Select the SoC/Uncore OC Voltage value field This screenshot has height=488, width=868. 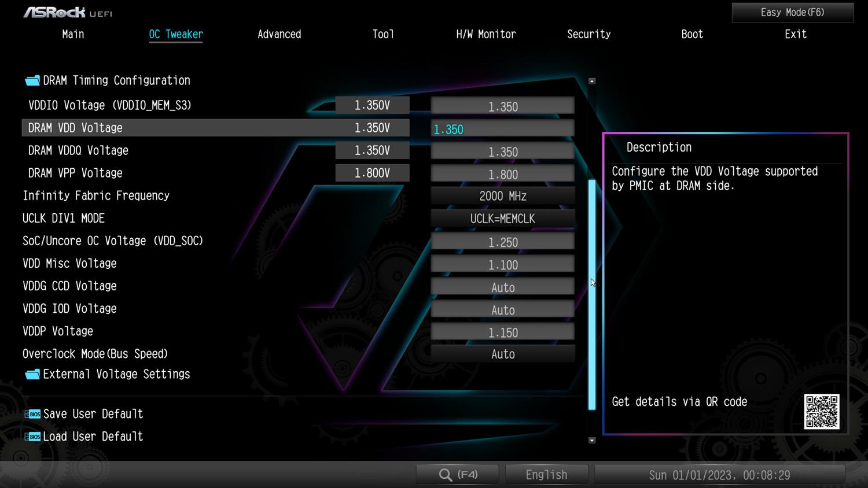click(502, 242)
